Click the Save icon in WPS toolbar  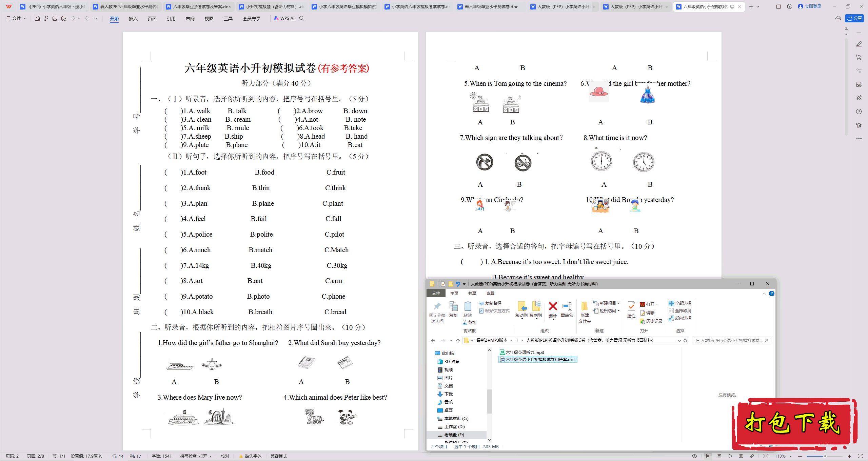(x=37, y=18)
